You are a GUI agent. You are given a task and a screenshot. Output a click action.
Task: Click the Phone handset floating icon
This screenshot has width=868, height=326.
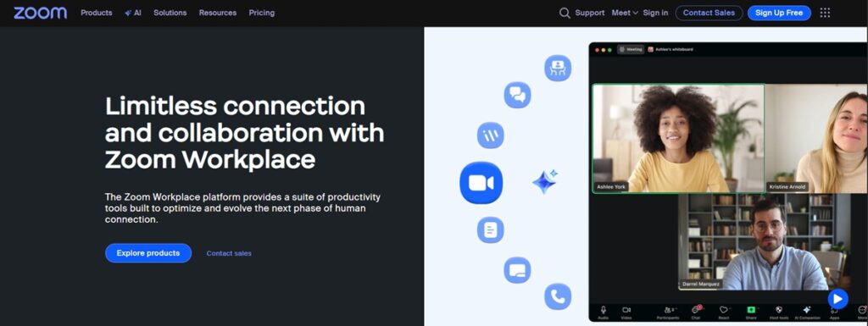[558, 296]
